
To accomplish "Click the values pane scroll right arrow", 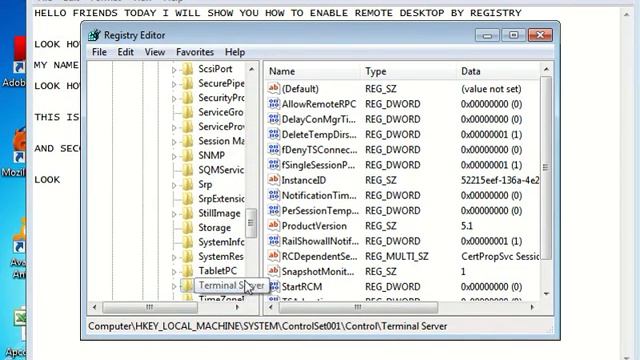I will point(532,307).
